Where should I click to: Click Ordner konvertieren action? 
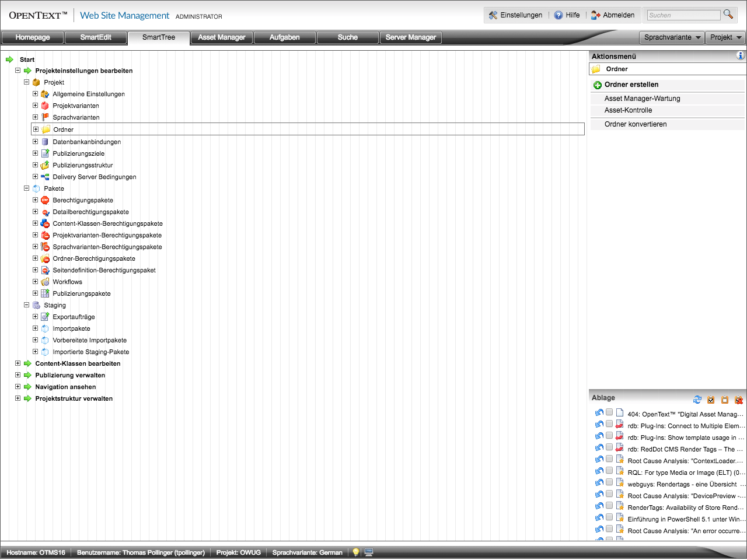click(636, 124)
